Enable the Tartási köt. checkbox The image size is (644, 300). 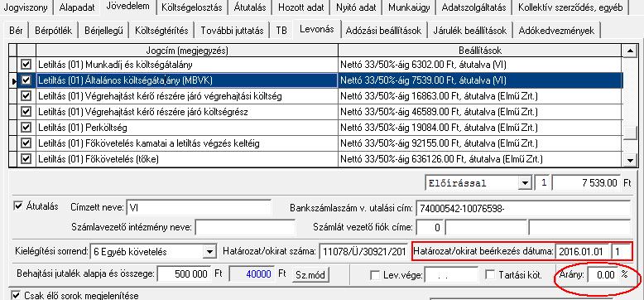[x=490, y=274]
